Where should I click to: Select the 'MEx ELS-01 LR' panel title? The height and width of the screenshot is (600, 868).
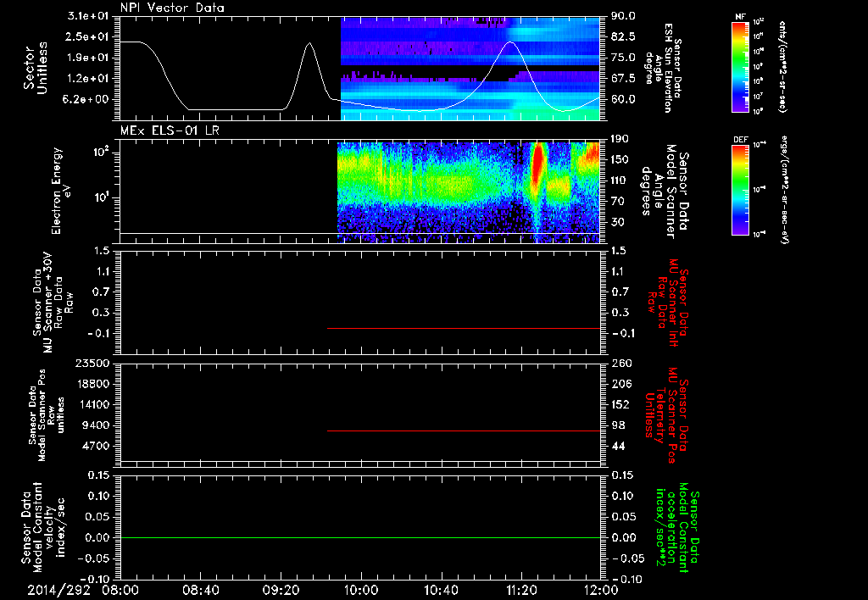(x=170, y=131)
